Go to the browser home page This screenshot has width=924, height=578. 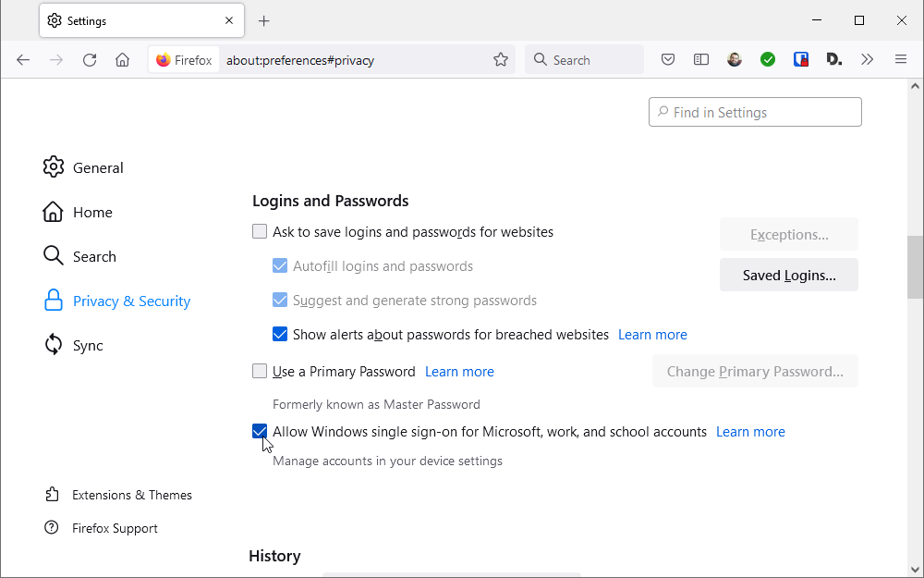pos(122,59)
